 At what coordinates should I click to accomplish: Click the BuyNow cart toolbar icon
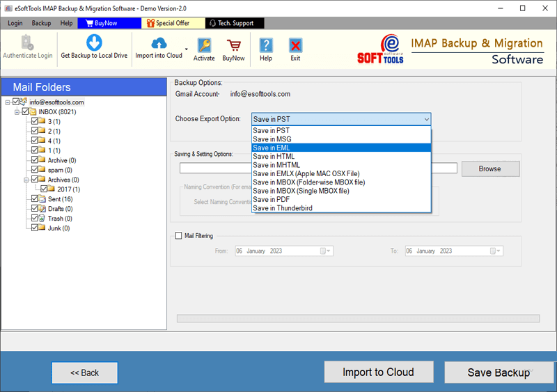click(233, 45)
